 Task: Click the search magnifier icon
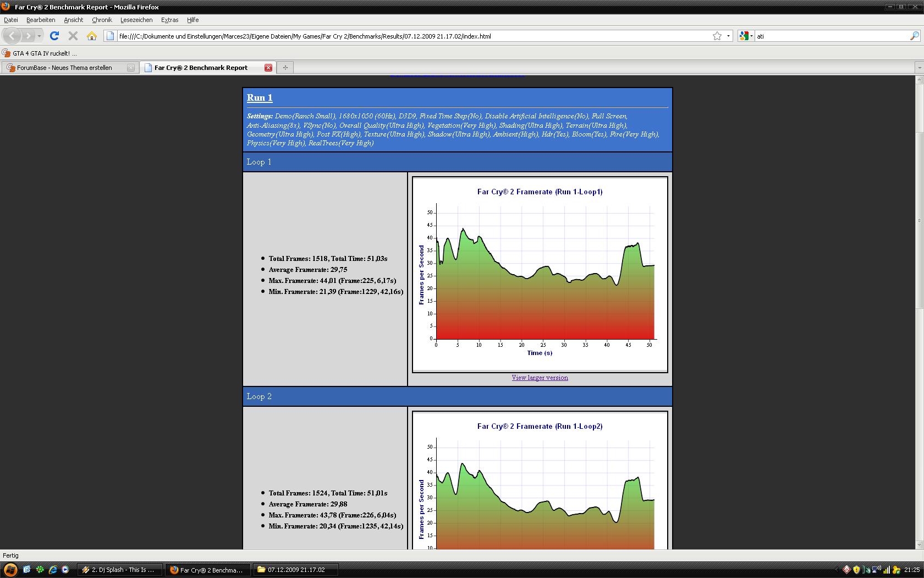coord(915,36)
